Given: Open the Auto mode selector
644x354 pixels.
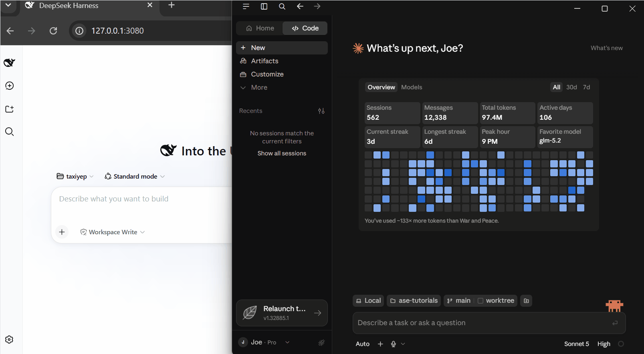Looking at the screenshot, I should [x=363, y=344].
